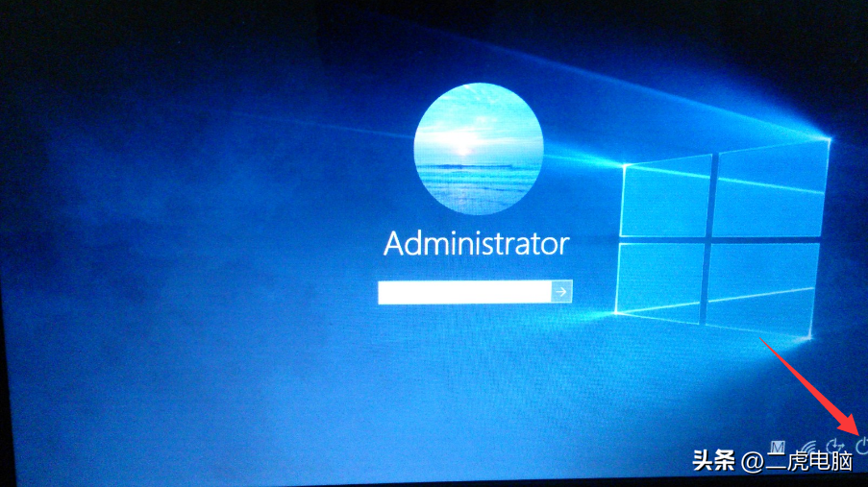Click the top-left pane of Windows logo
Viewport: 868px width, 487px height.
tap(664, 197)
